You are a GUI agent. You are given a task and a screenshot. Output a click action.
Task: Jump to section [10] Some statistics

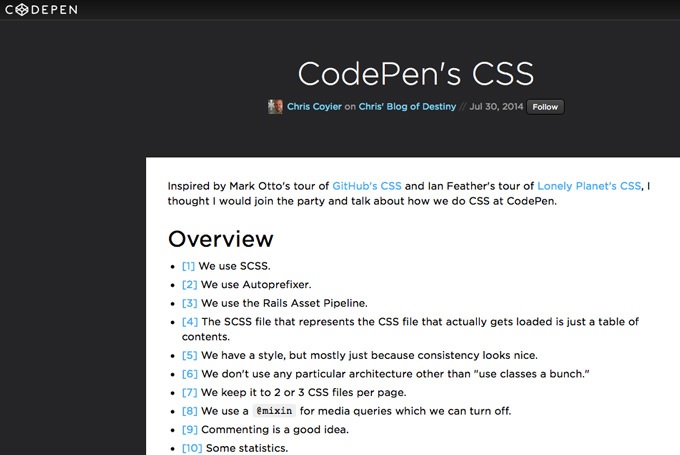pos(192,448)
